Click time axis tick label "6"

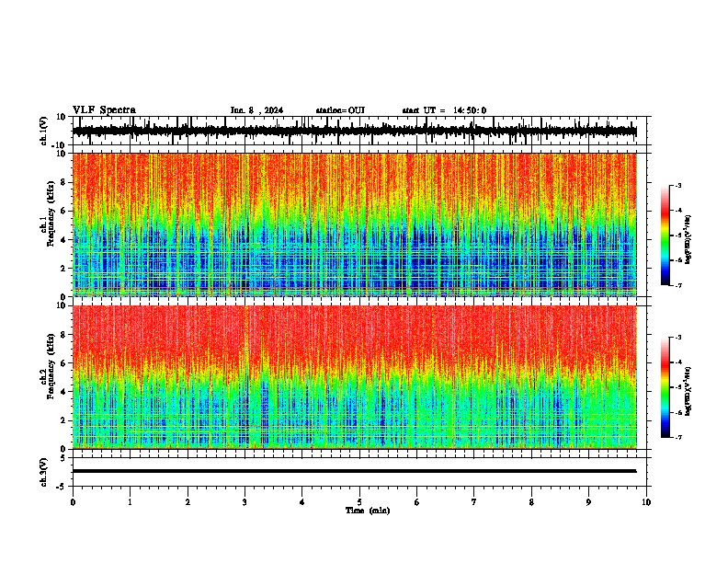coord(417,502)
